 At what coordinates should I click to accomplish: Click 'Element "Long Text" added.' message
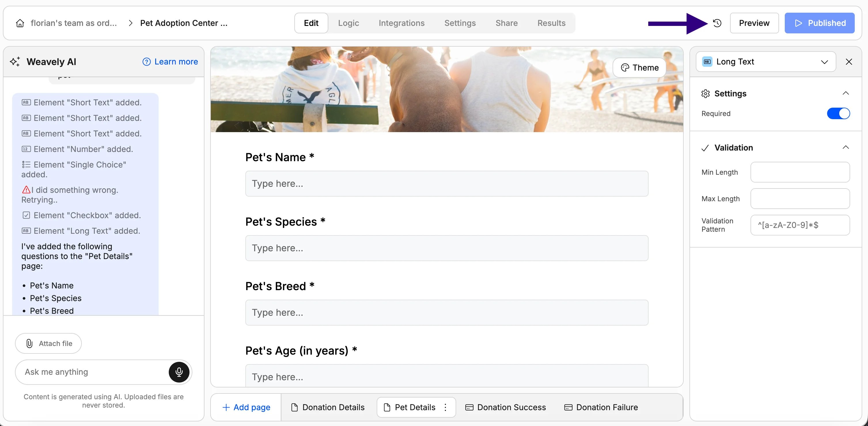[x=81, y=231]
